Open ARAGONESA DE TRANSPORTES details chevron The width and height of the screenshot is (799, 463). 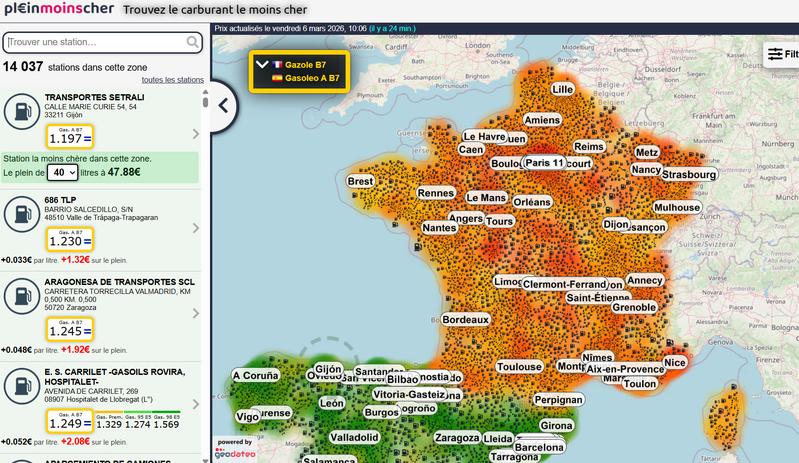tap(196, 313)
